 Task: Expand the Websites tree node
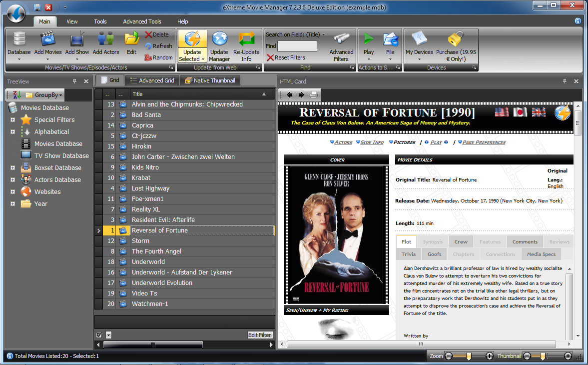coord(13,192)
